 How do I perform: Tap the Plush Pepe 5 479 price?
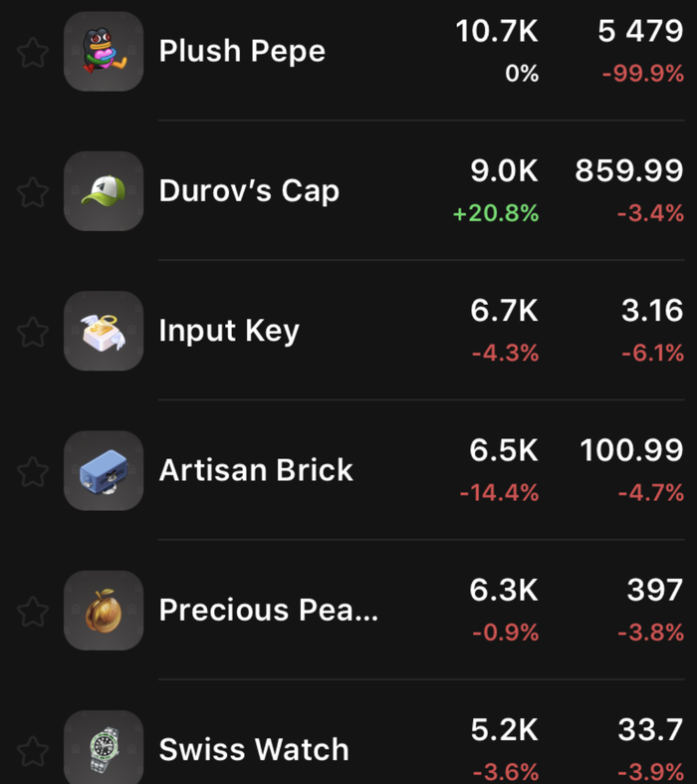640,32
